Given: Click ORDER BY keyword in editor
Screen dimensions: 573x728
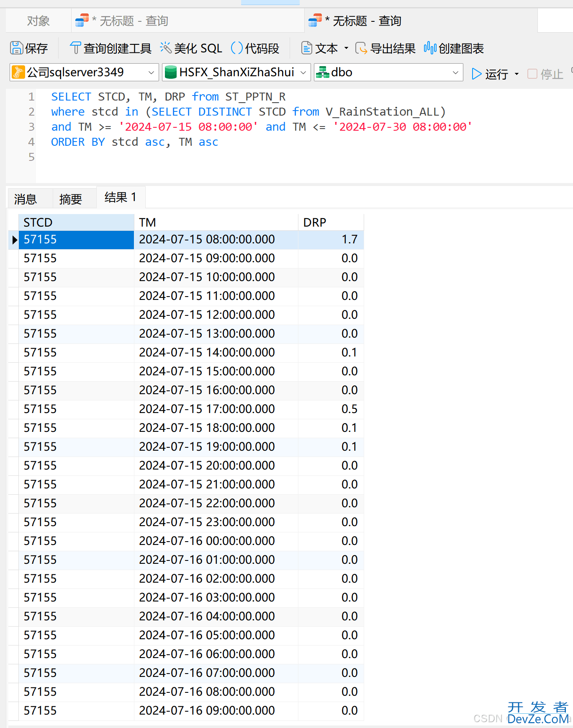Looking at the screenshot, I should (78, 142).
